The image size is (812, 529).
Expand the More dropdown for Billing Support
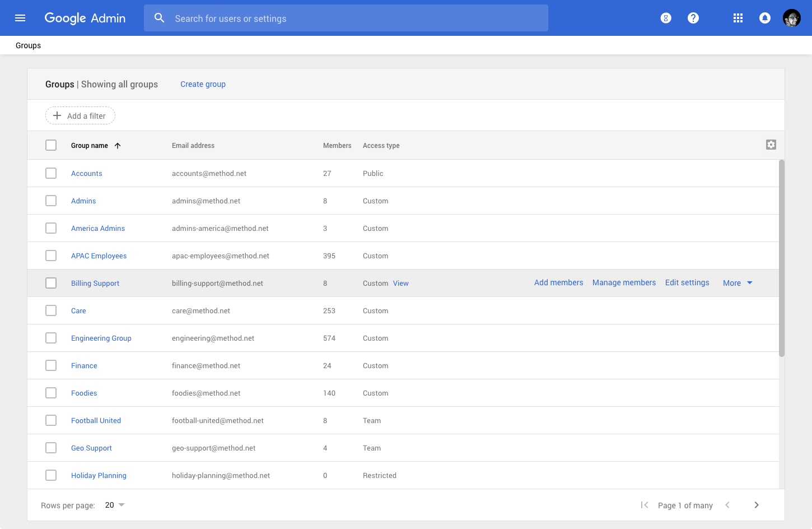[738, 283]
